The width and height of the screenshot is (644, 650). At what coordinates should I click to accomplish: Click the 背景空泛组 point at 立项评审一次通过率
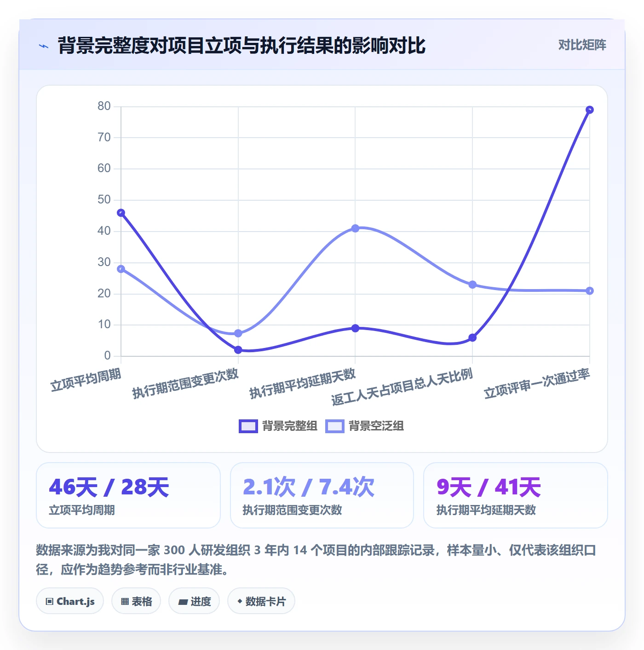[590, 291]
